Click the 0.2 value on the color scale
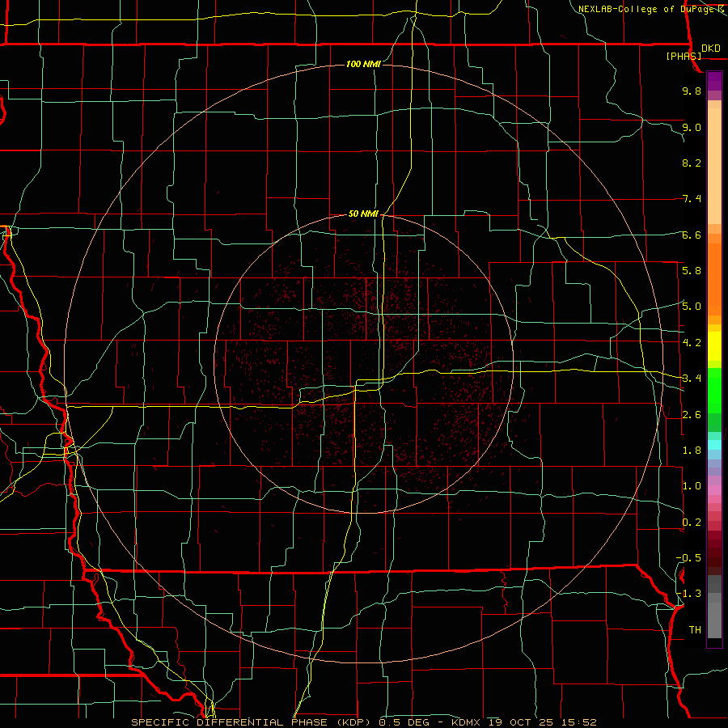 click(x=692, y=522)
